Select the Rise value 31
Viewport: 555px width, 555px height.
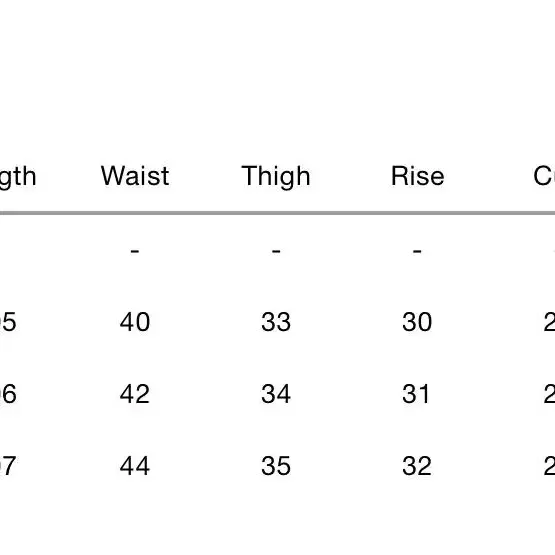[x=416, y=394]
